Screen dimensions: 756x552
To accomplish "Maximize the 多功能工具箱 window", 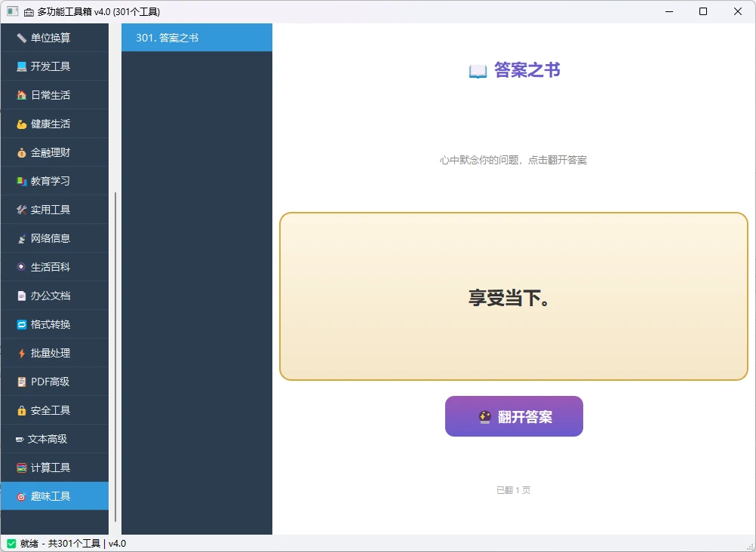I will pyautogui.click(x=703, y=11).
